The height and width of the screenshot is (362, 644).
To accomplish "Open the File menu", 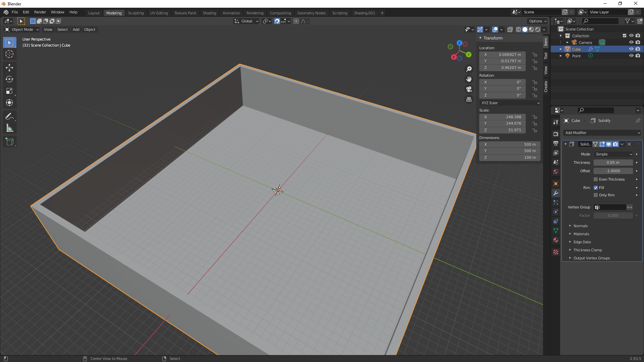I will [x=15, y=12].
